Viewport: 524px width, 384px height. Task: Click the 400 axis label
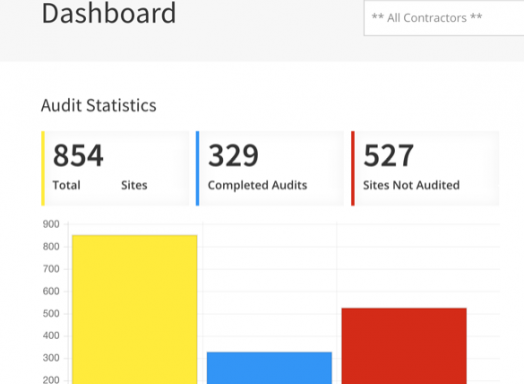tap(51, 336)
